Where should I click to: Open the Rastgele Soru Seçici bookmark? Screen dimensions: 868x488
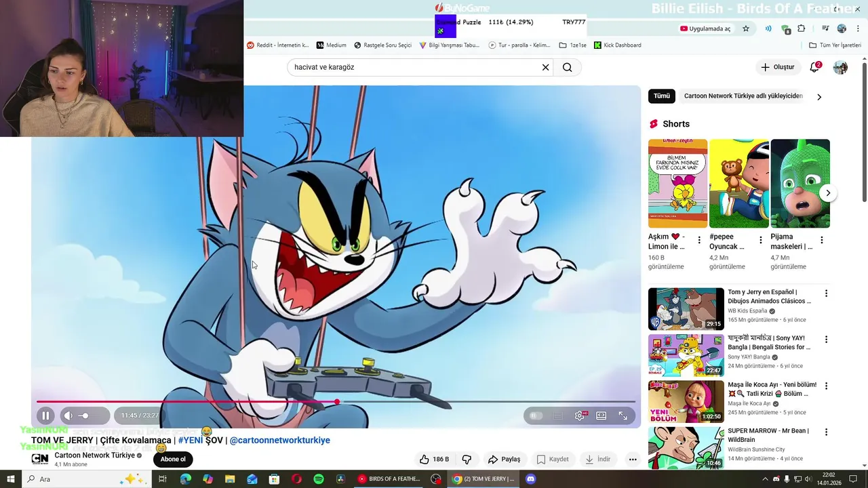(x=383, y=45)
